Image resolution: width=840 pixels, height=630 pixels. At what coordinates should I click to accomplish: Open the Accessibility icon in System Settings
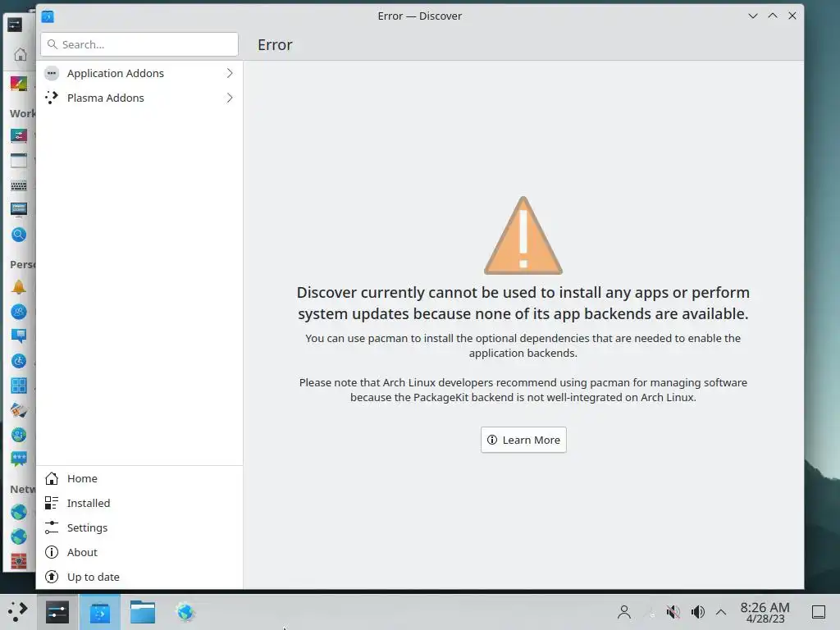tap(19, 361)
